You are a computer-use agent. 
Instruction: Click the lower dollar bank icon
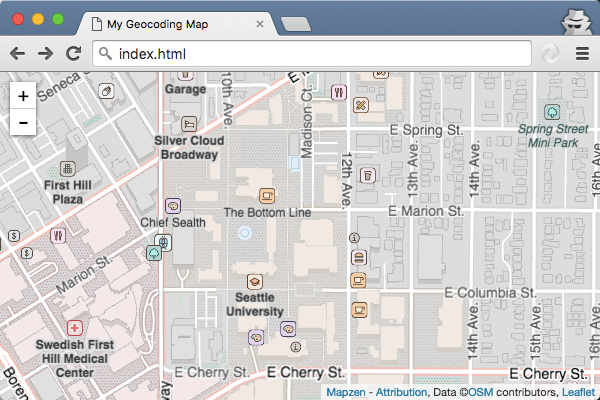[26, 253]
